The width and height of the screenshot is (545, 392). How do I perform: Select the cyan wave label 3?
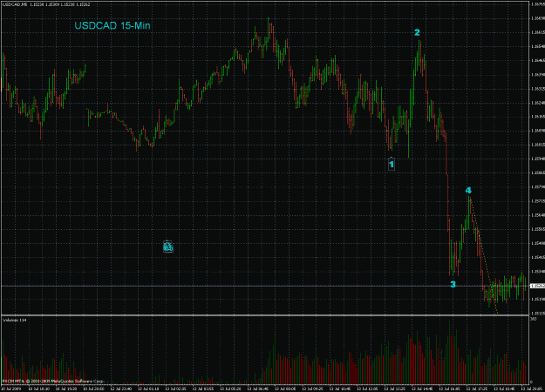(453, 284)
